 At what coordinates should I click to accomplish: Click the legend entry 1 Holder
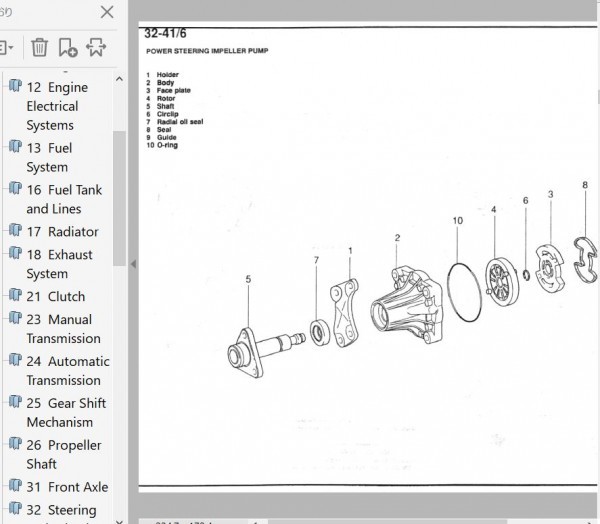(163, 75)
